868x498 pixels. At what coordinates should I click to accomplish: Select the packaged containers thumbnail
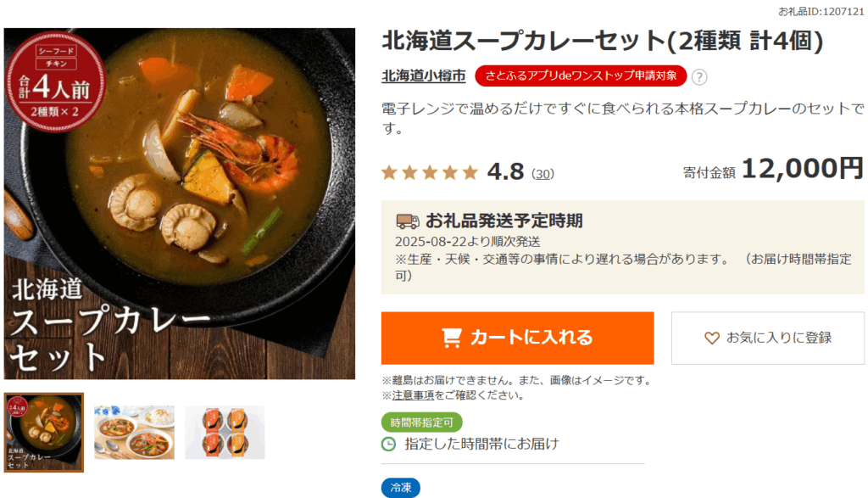225,432
